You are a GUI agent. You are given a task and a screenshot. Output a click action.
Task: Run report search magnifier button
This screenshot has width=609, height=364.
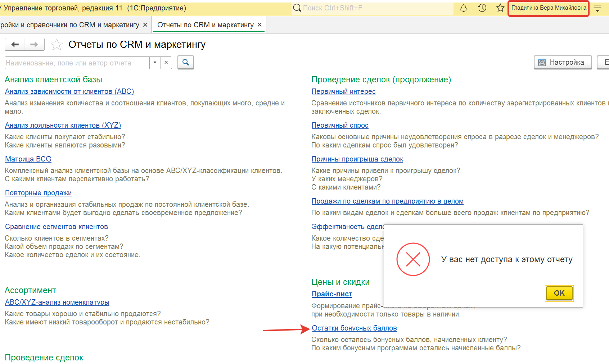[186, 62]
